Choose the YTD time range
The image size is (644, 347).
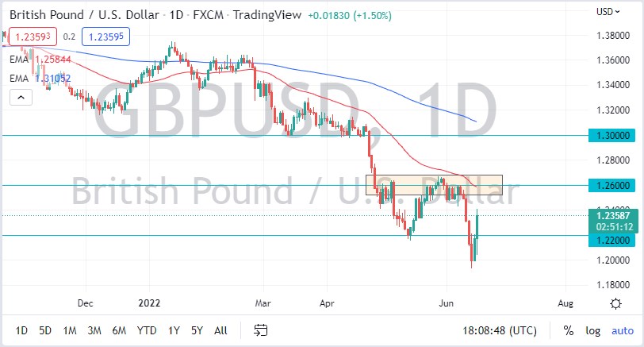pyautogui.click(x=146, y=330)
